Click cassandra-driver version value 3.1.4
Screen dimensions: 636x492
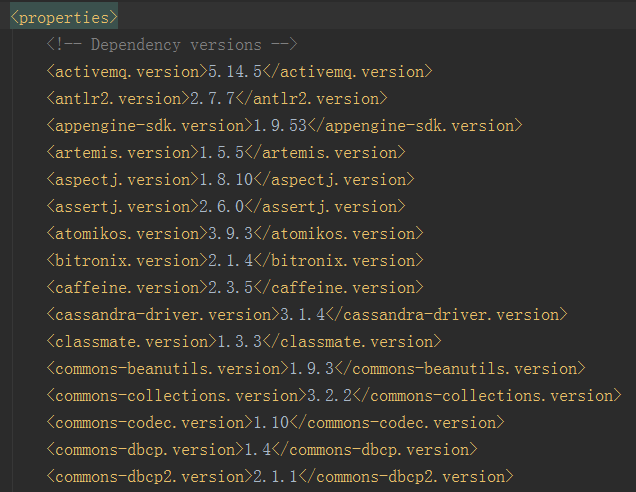click(x=300, y=315)
